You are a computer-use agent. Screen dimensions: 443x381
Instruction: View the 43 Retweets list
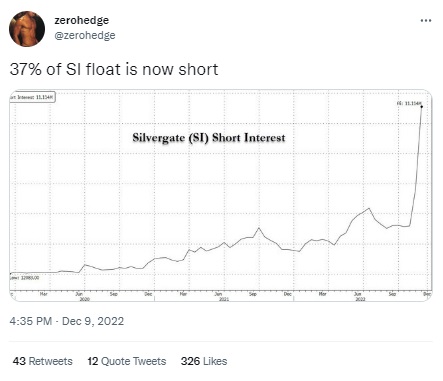pos(43,361)
